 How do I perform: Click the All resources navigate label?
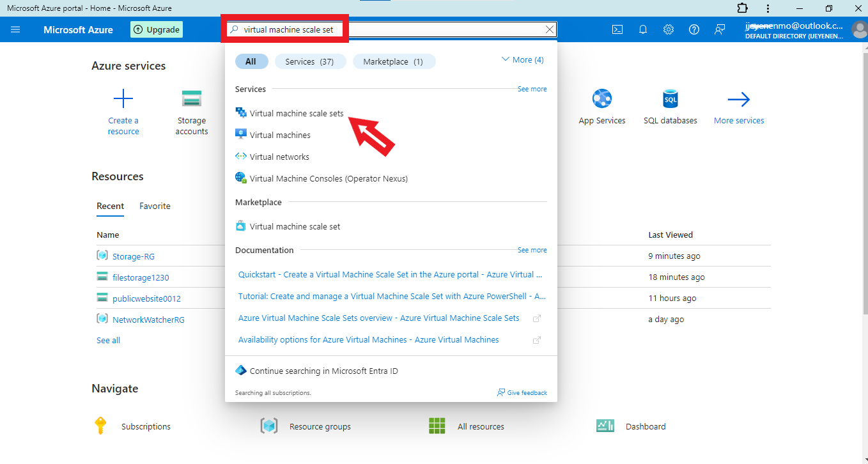(481, 426)
